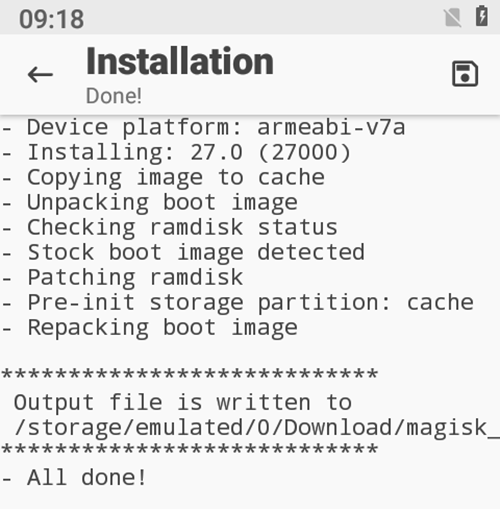The width and height of the screenshot is (500, 509).
Task: Tap the back arrow icon
Action: click(40, 74)
